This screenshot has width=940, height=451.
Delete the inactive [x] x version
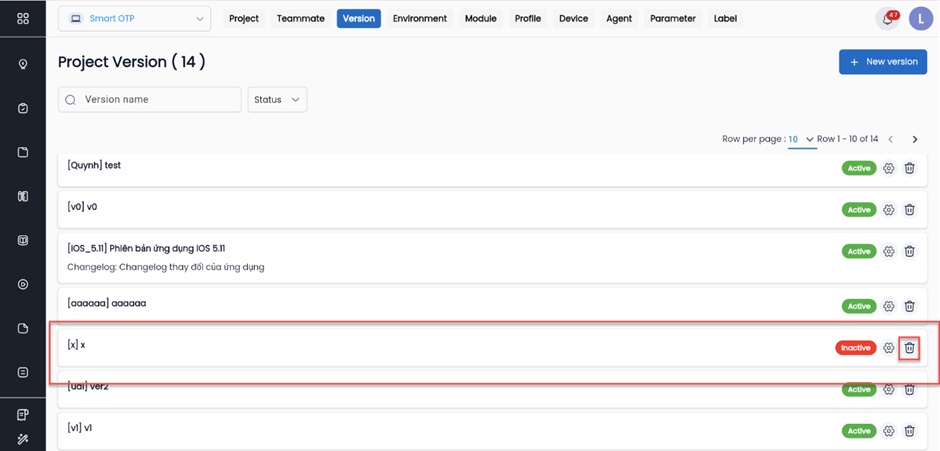coord(909,348)
